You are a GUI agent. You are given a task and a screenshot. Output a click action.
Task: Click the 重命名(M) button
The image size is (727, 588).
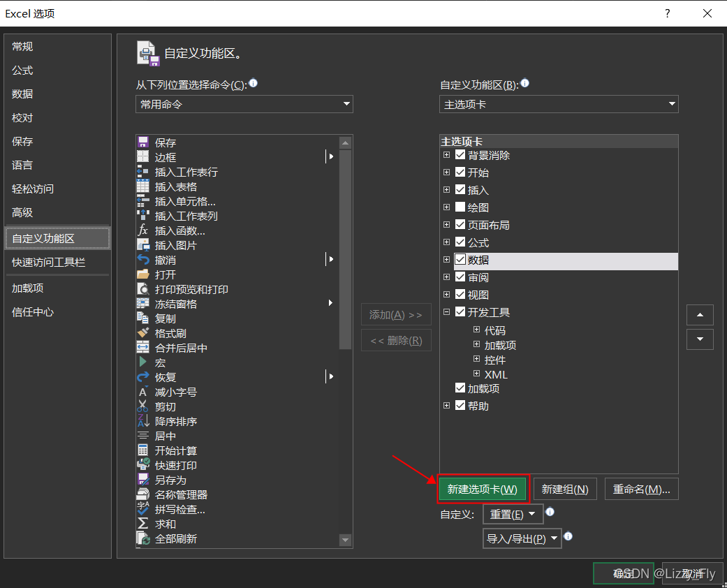click(x=641, y=488)
